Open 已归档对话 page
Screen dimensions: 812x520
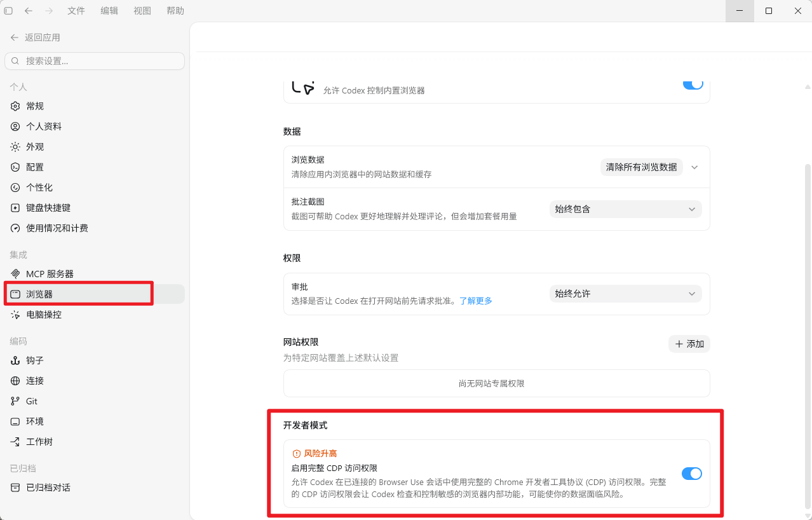95,488
